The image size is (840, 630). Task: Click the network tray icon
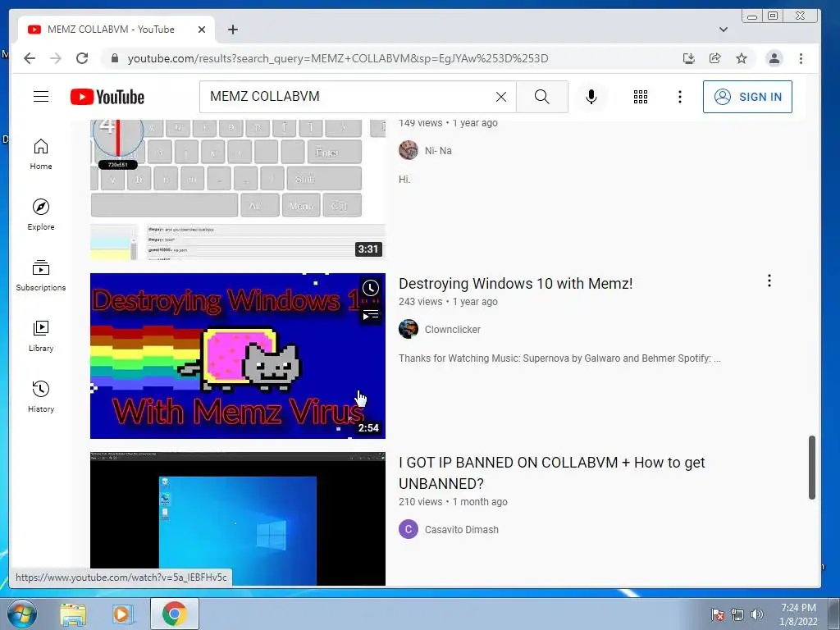point(737,614)
